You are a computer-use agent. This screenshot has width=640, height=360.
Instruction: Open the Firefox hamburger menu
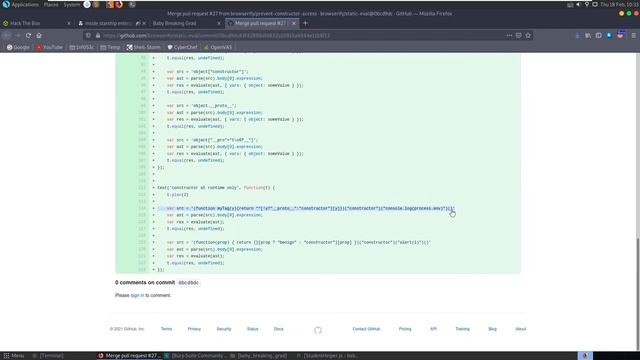(633, 36)
